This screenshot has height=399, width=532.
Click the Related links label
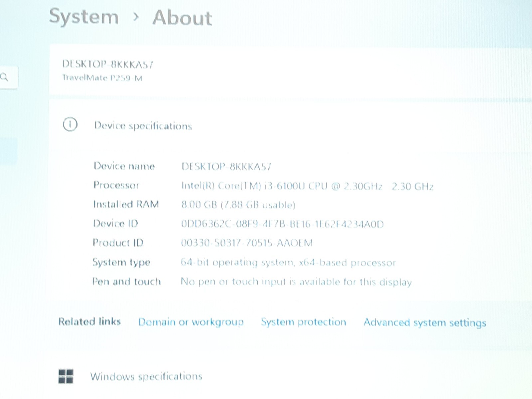click(x=89, y=322)
